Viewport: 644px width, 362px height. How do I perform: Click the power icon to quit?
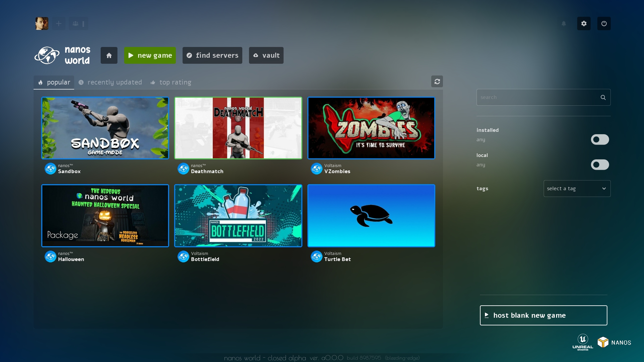pyautogui.click(x=604, y=23)
